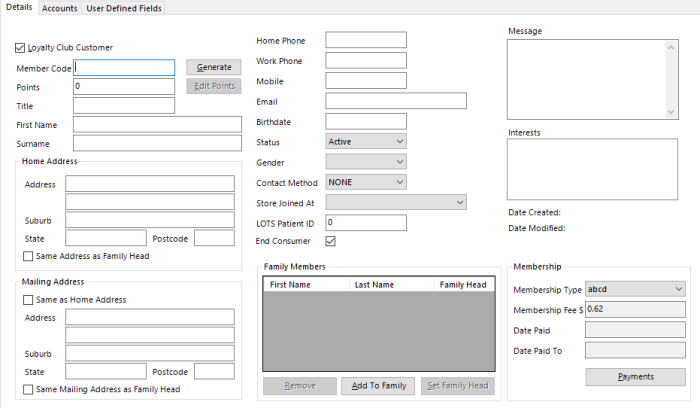This screenshot has width=700, height=408.
Task: Open the Contact Method dropdown
Action: click(x=366, y=182)
